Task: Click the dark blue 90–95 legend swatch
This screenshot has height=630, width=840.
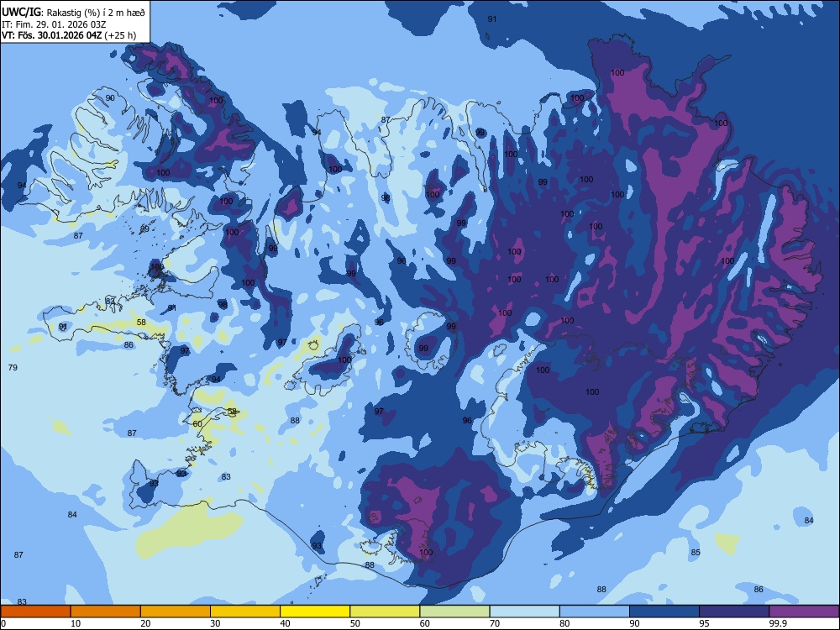Action: point(664,612)
